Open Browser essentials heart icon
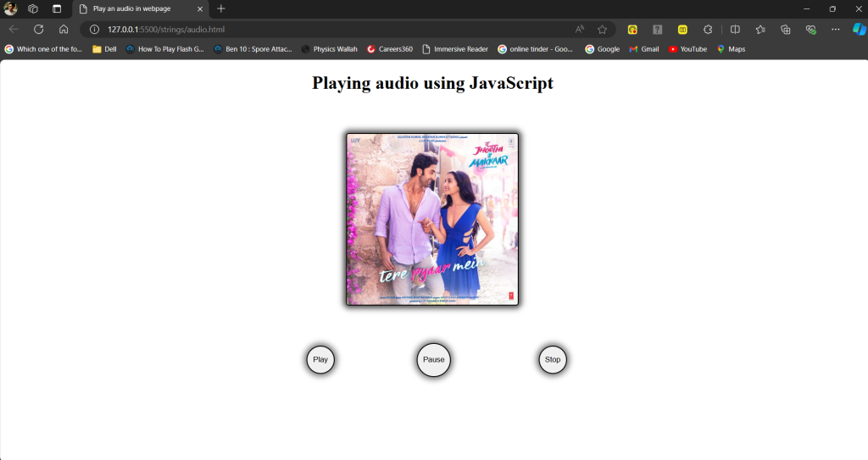 click(811, 30)
